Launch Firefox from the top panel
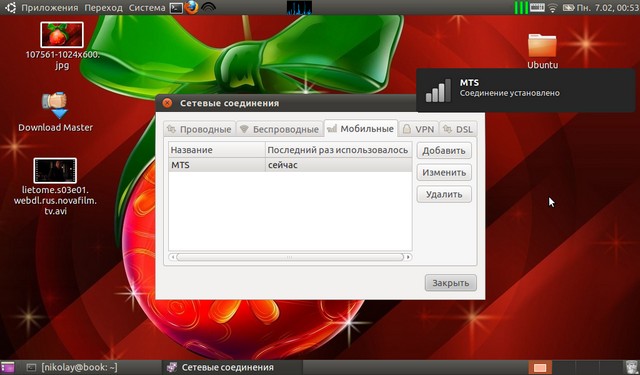This screenshot has height=375, width=640. point(191,7)
